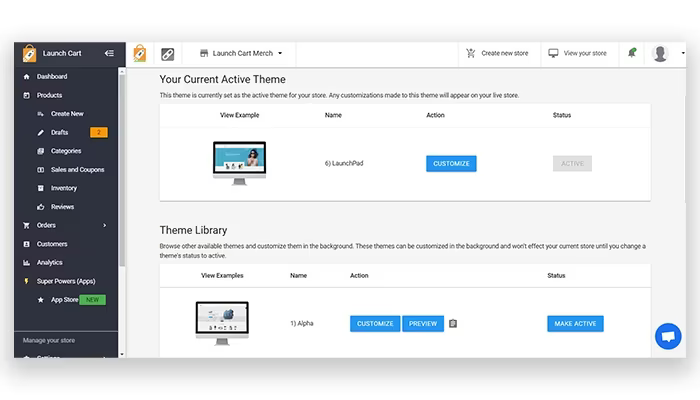Screen dimensions: 700x400
Task: Click the 'Theme Library' heading
Action: pyautogui.click(x=193, y=230)
